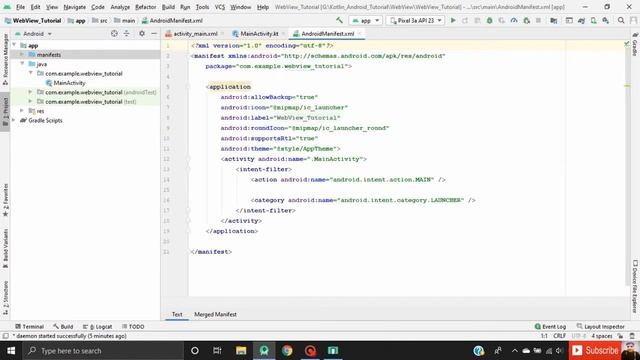Viewport: 640px width, 360px height.
Task: Expand the Gradle Scripts node
Action: tap(14, 120)
